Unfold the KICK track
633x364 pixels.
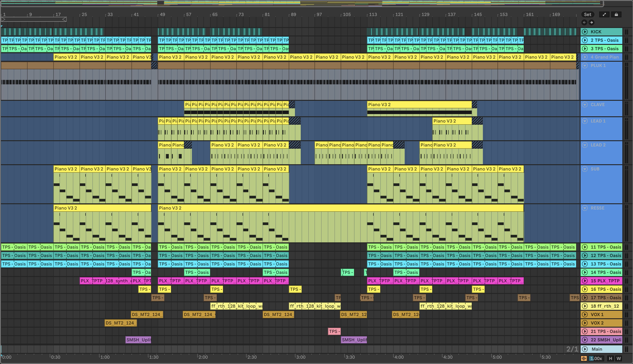pyautogui.click(x=585, y=32)
